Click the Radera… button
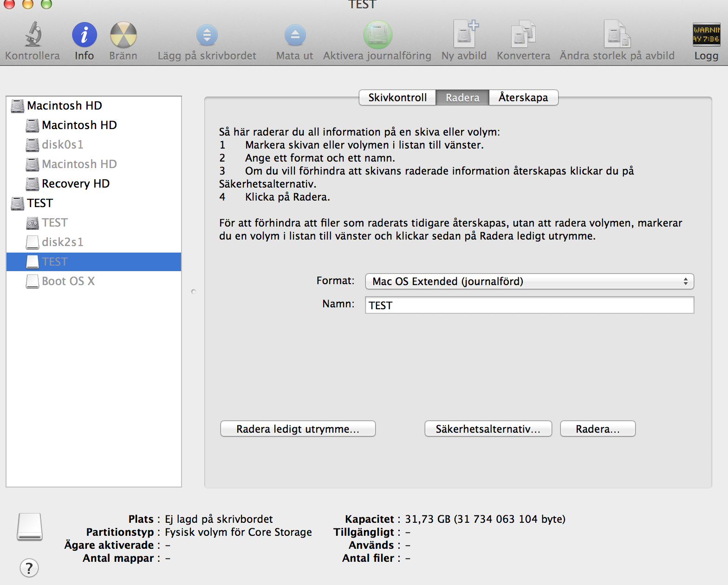The height and width of the screenshot is (585, 728). click(x=598, y=429)
